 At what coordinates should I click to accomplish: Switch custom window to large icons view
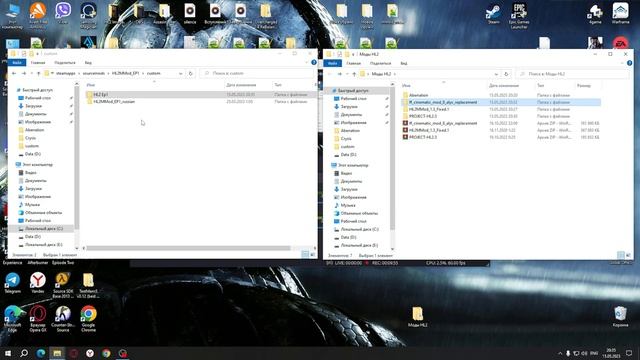313,254
